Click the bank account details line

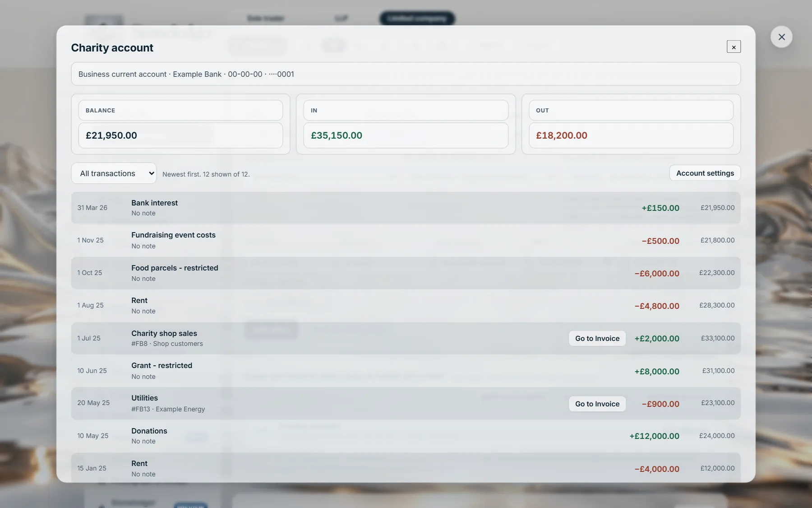[x=406, y=74]
